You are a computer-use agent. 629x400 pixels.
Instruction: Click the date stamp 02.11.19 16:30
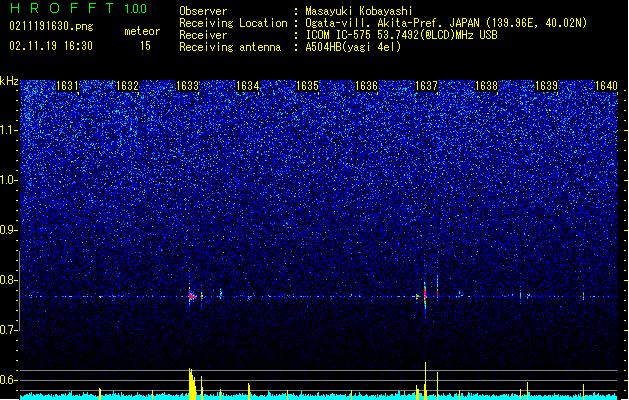(51, 46)
